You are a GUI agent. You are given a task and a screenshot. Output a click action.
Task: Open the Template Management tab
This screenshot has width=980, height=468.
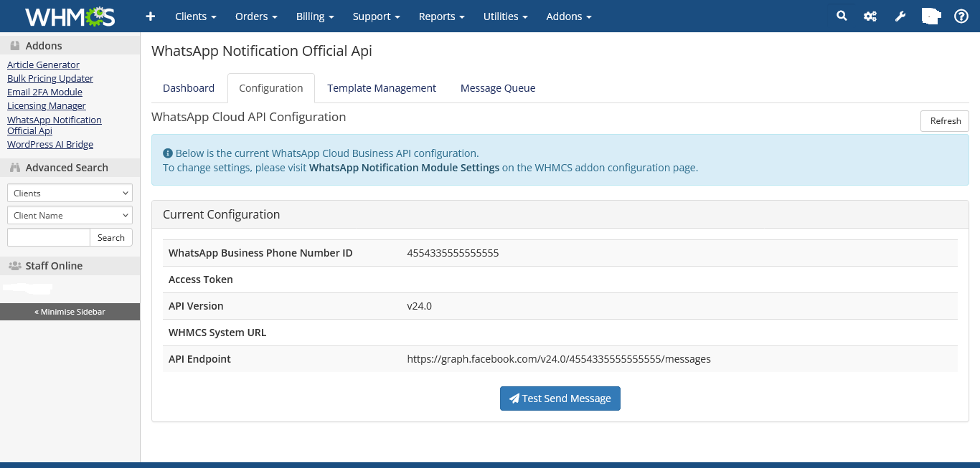tap(381, 87)
